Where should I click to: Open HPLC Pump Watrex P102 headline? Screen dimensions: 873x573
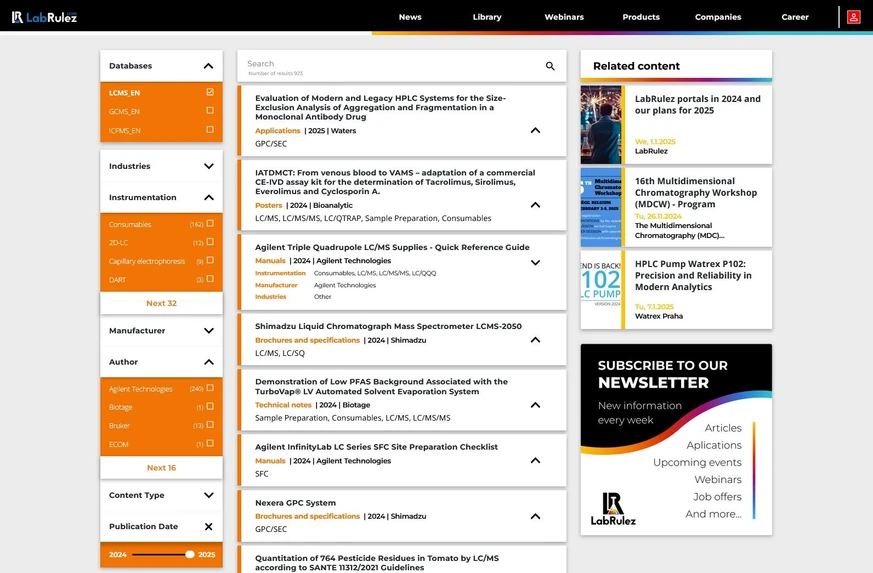(x=693, y=276)
